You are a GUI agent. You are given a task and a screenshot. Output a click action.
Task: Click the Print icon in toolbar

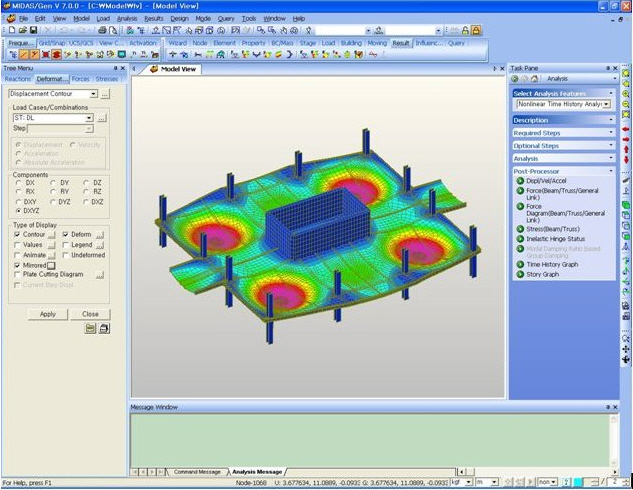pyautogui.click(x=103, y=30)
